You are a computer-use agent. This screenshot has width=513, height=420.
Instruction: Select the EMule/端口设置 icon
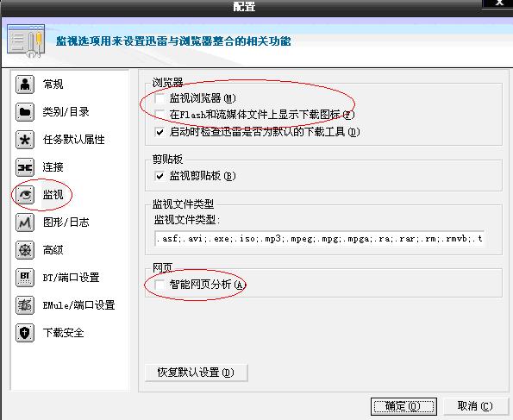tap(25, 305)
